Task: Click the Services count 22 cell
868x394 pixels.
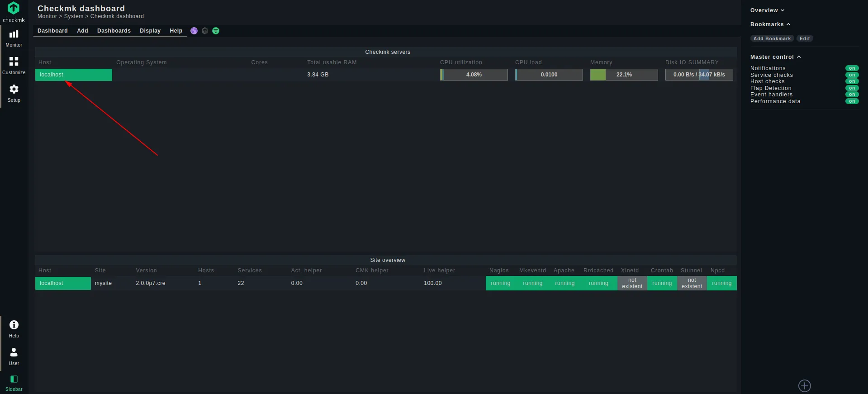Action: (x=241, y=283)
